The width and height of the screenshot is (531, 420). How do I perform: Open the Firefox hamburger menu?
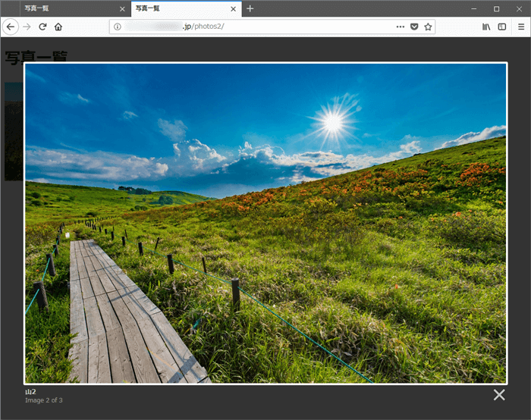[x=521, y=27]
